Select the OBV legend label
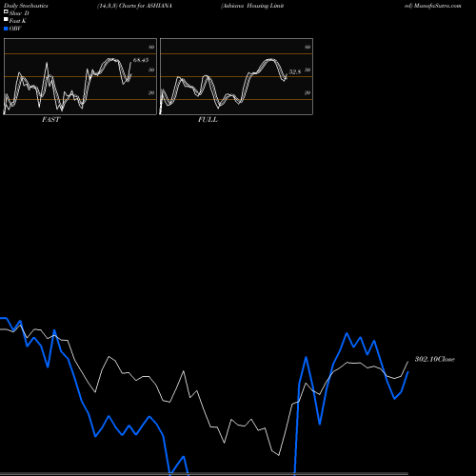The image size is (476, 476). click(x=15, y=29)
